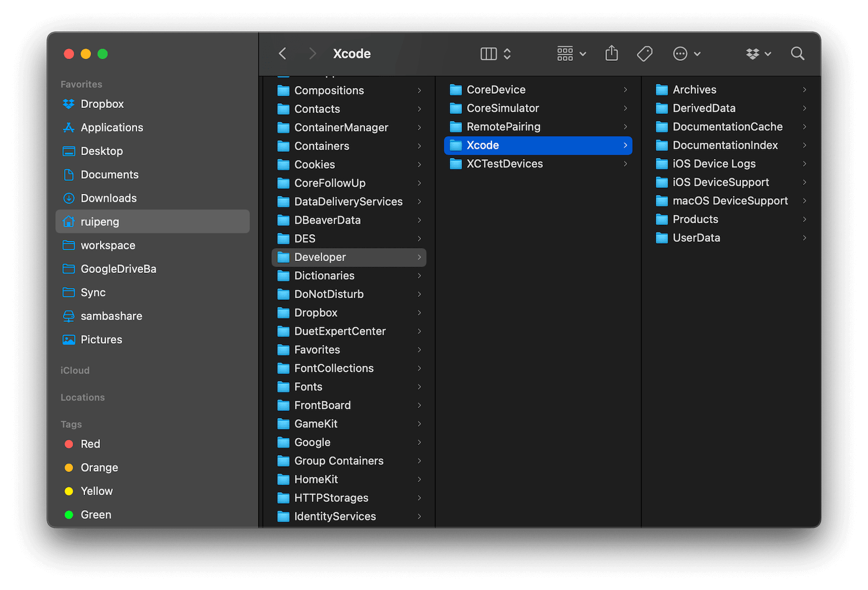
Task: Open Applications in the sidebar
Action: click(x=152, y=128)
